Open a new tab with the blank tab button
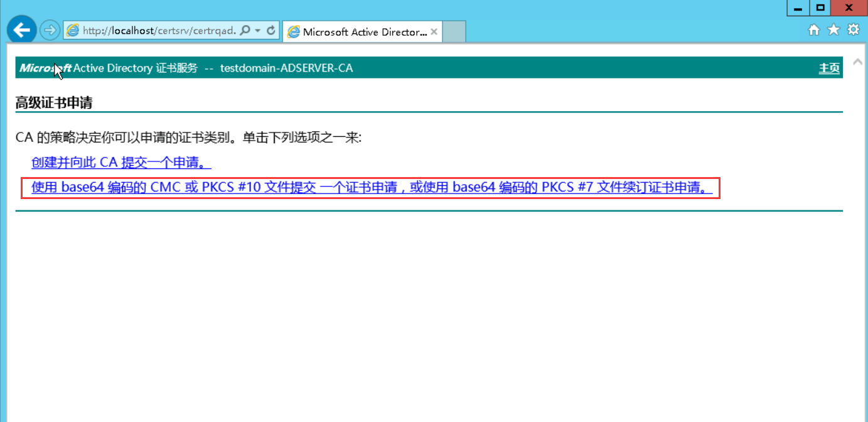Viewport: 868px width, 422px height. tap(454, 32)
